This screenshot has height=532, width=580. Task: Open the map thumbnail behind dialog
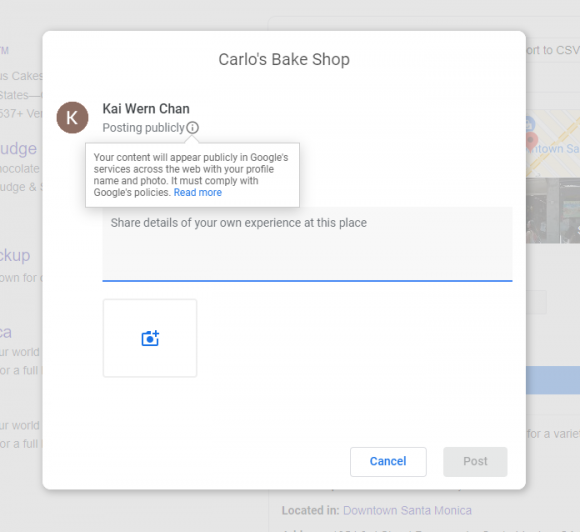click(553, 144)
